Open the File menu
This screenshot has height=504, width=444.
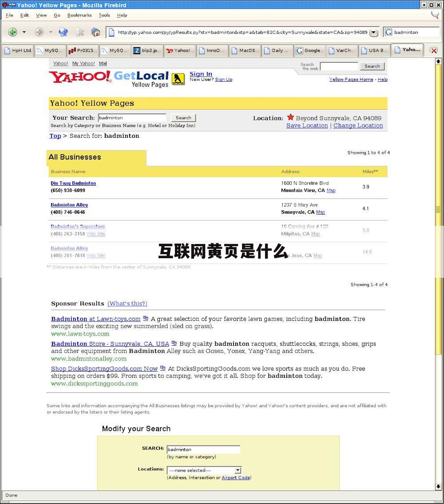pyautogui.click(x=9, y=15)
